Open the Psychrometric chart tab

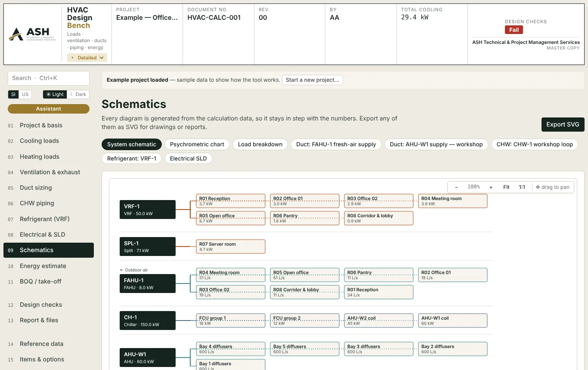pyautogui.click(x=197, y=145)
